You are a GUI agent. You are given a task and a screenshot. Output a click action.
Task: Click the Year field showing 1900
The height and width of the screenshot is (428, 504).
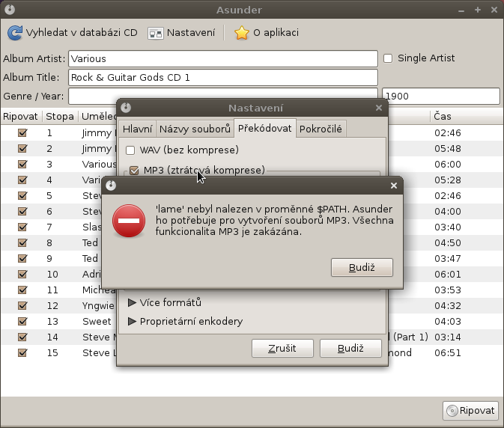[x=441, y=96]
